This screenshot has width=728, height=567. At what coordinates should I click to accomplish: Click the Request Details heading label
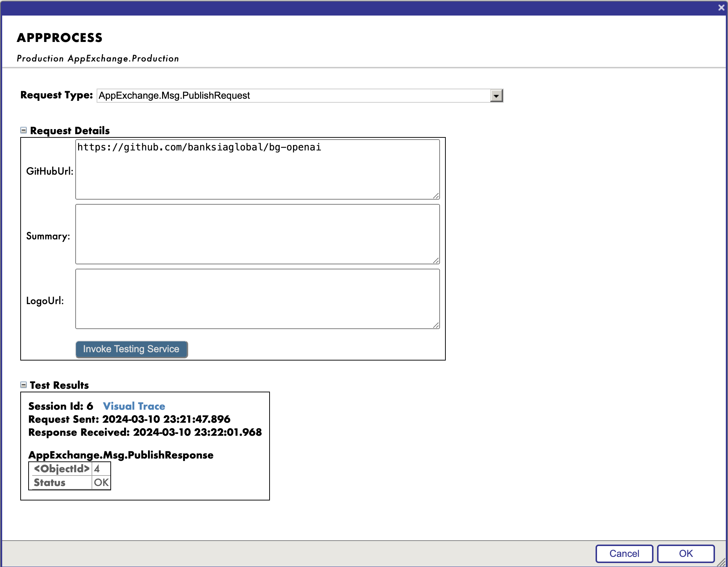pyautogui.click(x=70, y=131)
